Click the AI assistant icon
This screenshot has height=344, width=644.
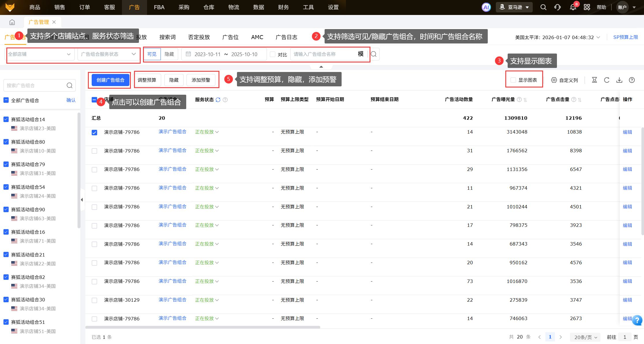click(486, 7)
